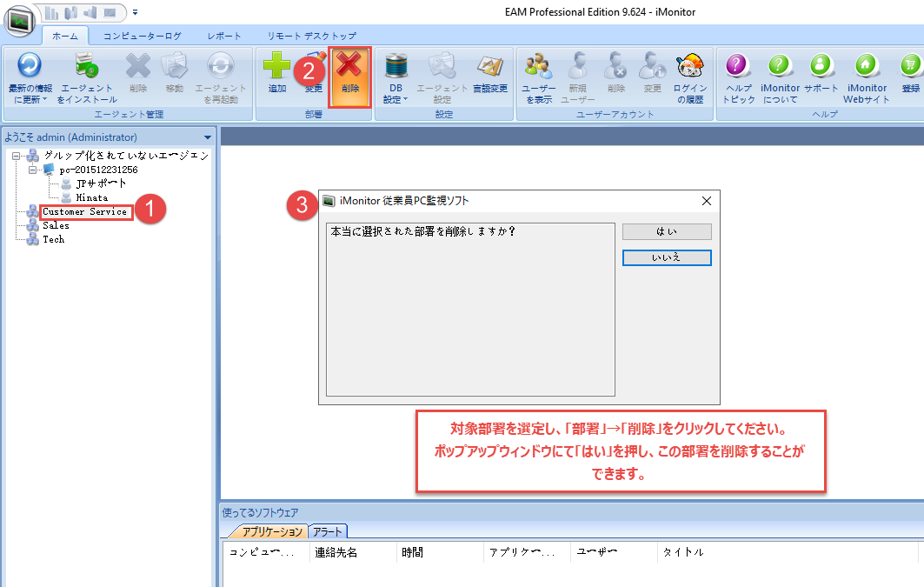This screenshot has height=587, width=924.
Task: Click the restart agent (エージェントを再起動) icon
Action: click(x=221, y=66)
